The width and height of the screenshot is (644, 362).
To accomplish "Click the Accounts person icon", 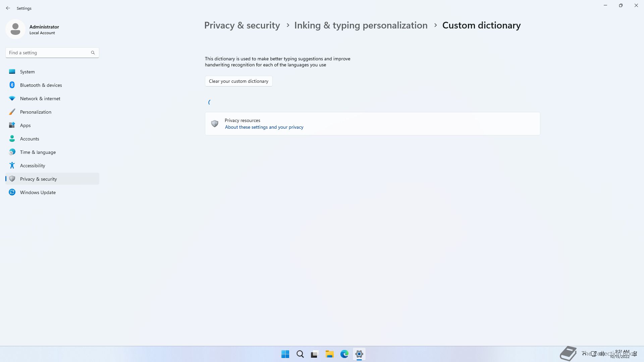I will pyautogui.click(x=12, y=139).
